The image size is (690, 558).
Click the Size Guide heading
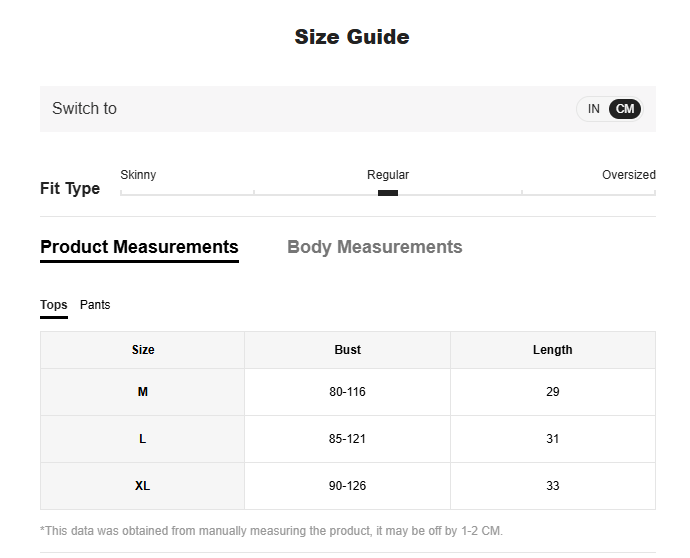pyautogui.click(x=351, y=37)
